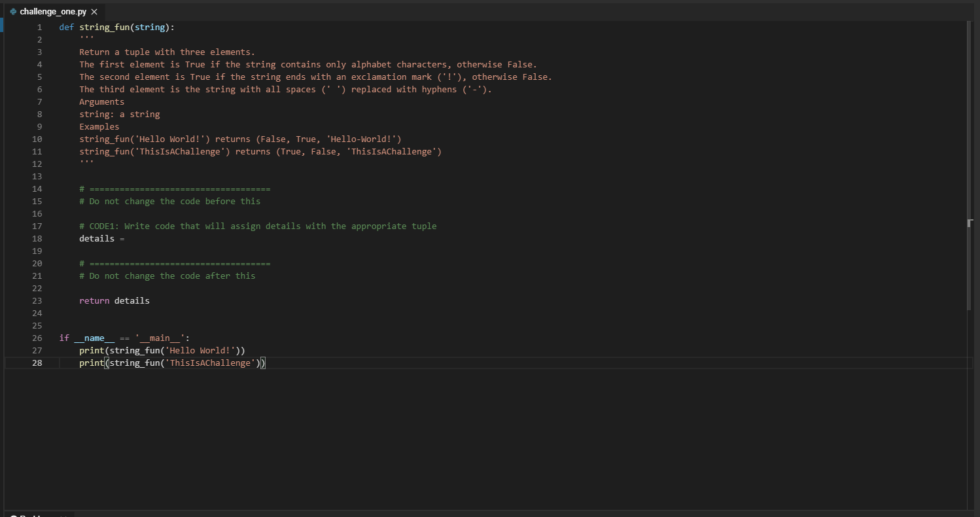The height and width of the screenshot is (517, 980).
Task: Click the '__main__' string on line 26
Action: [160, 338]
